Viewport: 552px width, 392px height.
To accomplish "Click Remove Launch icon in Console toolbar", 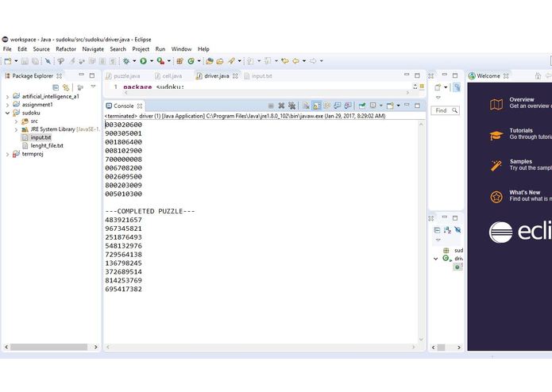I will (281, 106).
